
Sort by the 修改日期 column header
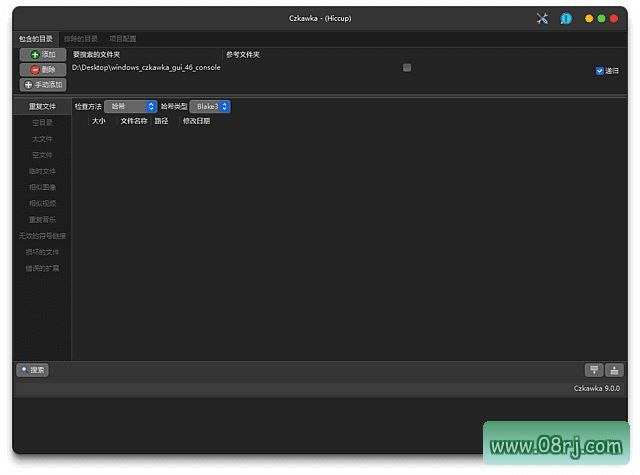(196, 121)
